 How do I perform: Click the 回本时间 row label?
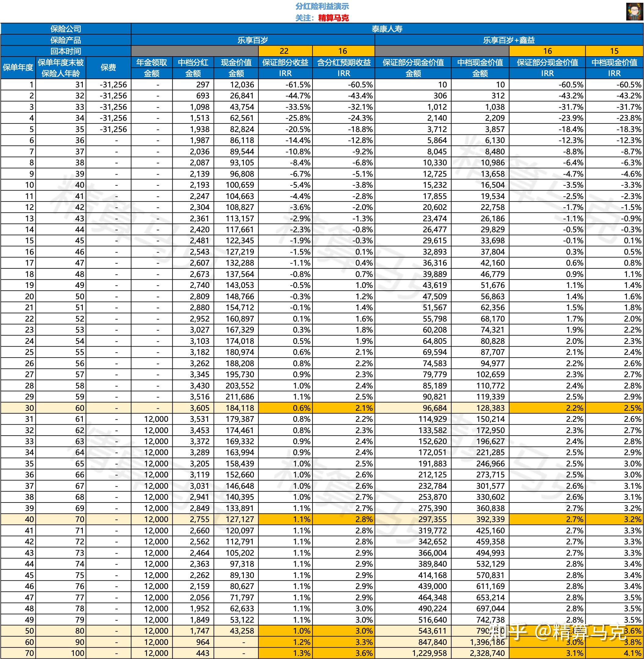66,51
